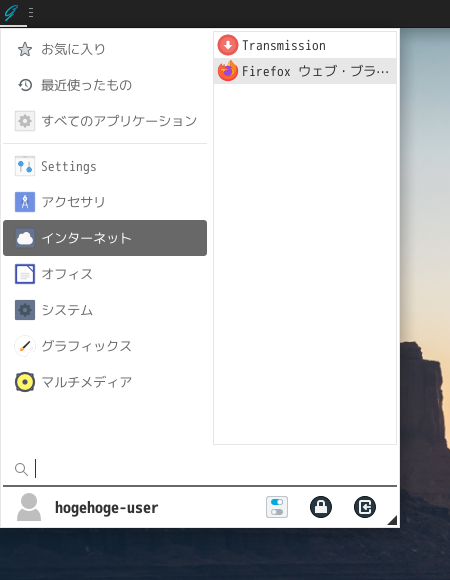Click the menu resize grip corner
Screen dimensions: 450x580
coord(392,520)
